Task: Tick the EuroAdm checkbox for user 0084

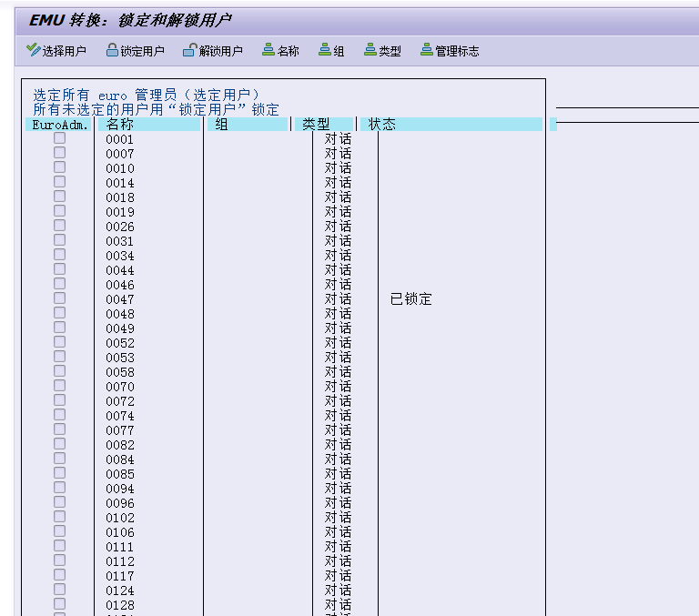Action: coord(60,459)
